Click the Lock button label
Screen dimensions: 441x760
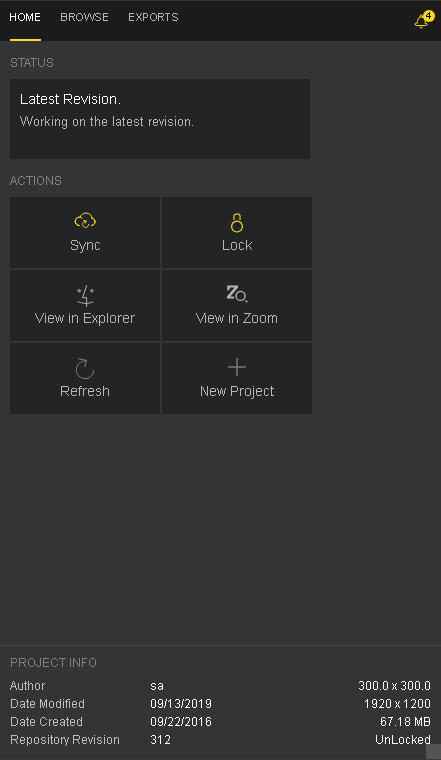(x=237, y=245)
